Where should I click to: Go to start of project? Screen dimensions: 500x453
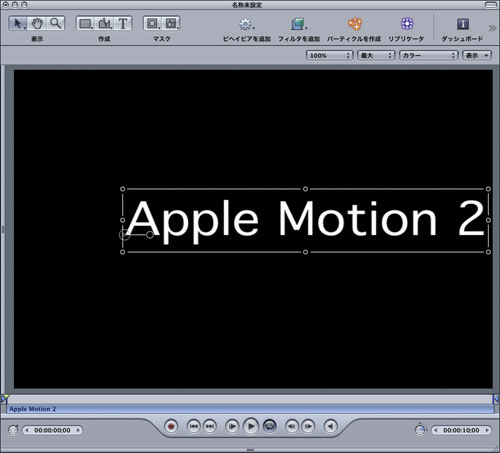click(x=194, y=426)
